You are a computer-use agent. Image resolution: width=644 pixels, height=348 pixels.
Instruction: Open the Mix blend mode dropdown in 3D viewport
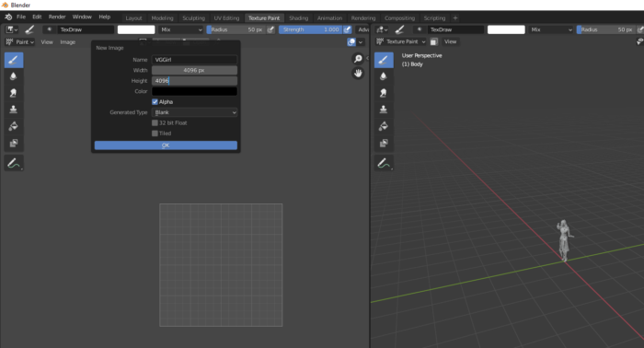pos(551,29)
